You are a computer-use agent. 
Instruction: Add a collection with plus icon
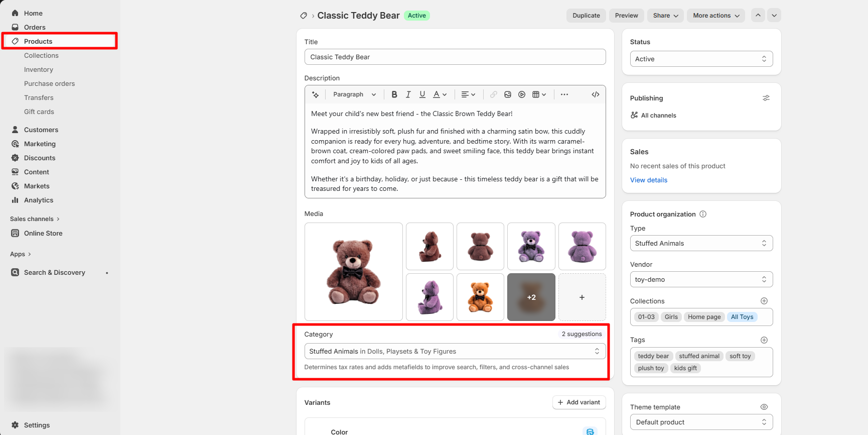pos(764,301)
